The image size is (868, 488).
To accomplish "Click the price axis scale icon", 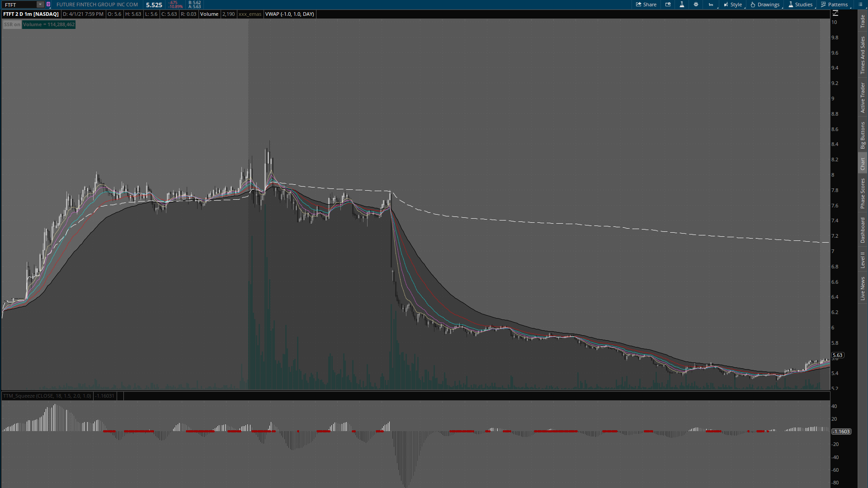I will click(x=835, y=13).
